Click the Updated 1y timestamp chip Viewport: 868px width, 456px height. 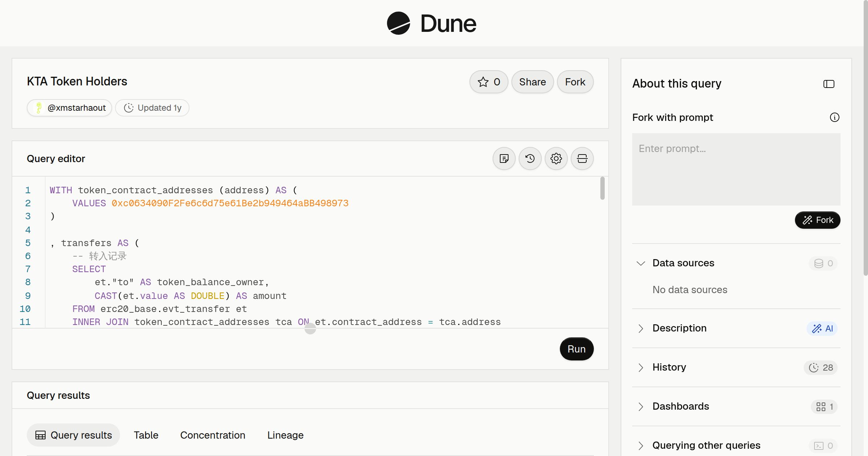[x=152, y=108]
